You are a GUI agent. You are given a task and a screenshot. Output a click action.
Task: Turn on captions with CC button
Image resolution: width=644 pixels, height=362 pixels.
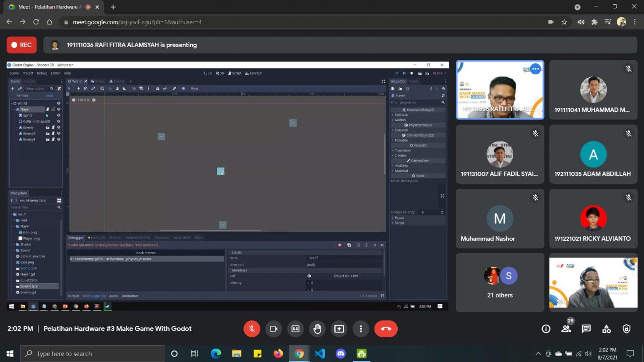(295, 329)
